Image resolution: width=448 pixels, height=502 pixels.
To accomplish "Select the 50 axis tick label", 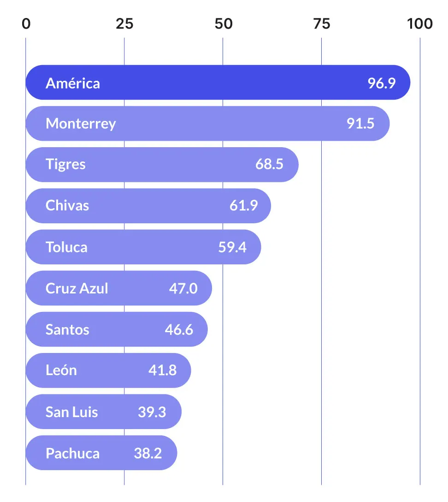I will (x=224, y=24).
